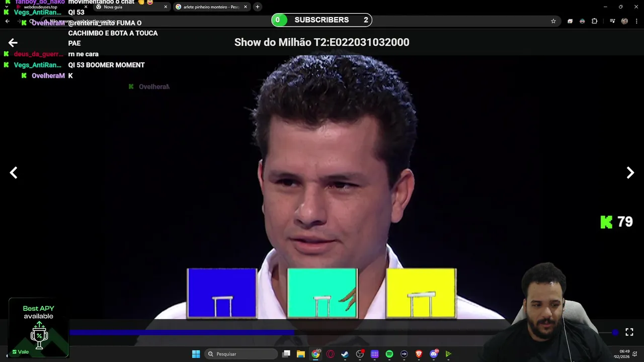Skip to the previous video with left chevron
644x362 pixels.
(x=14, y=173)
